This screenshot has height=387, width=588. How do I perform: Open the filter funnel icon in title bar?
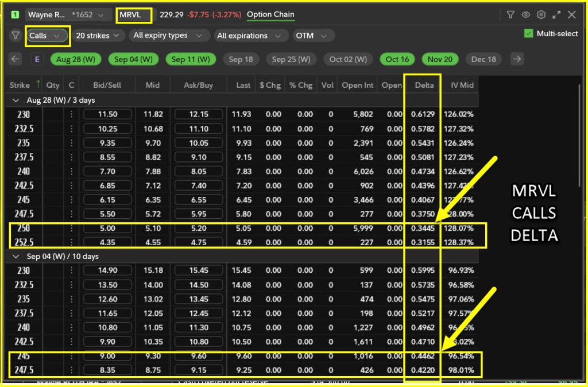coord(510,14)
